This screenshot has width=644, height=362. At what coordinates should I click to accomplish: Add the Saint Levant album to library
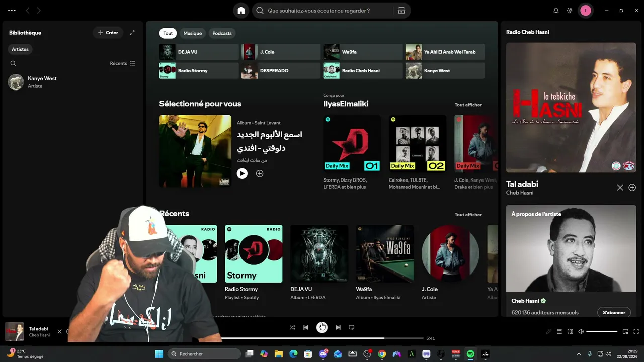click(260, 173)
